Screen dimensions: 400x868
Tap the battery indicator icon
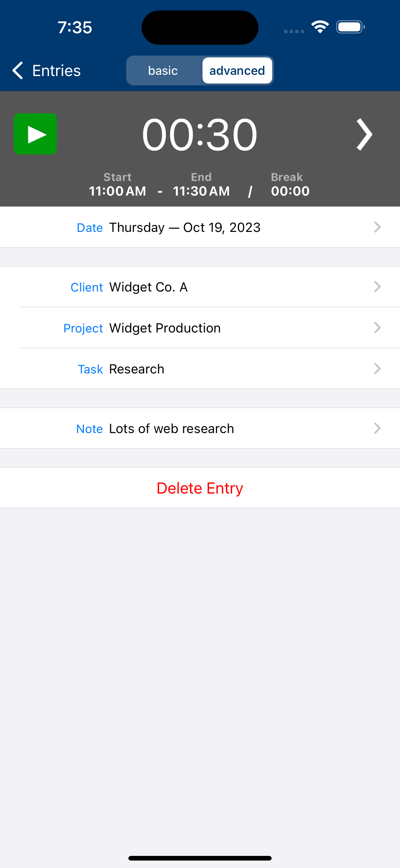point(350,27)
